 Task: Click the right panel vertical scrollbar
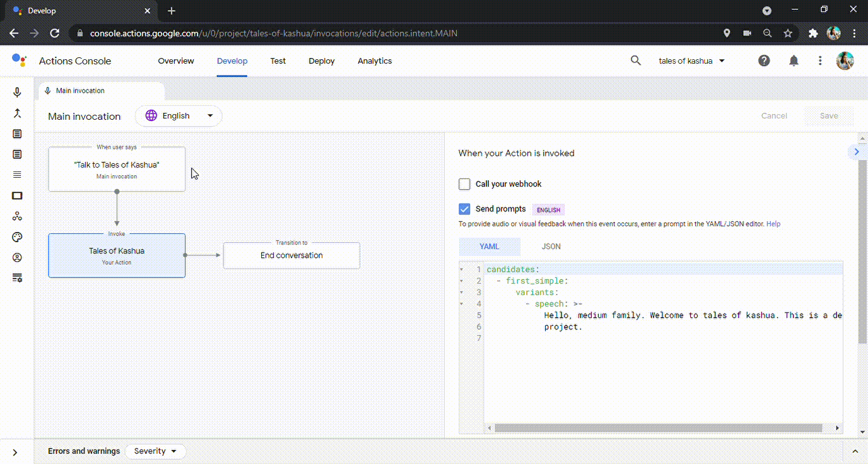(x=863, y=252)
